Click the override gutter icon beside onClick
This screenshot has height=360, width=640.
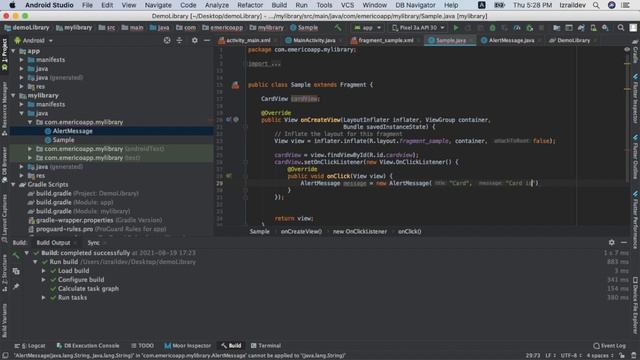[x=229, y=176]
